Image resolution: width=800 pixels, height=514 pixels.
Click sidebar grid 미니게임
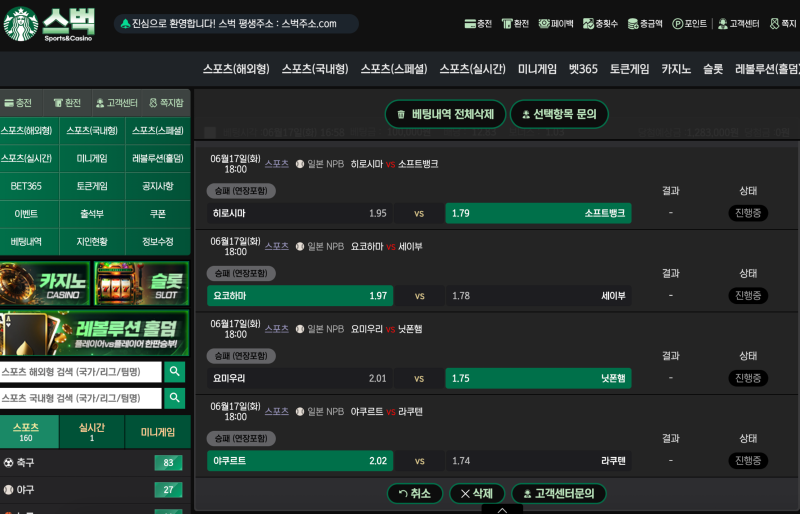(x=92, y=158)
